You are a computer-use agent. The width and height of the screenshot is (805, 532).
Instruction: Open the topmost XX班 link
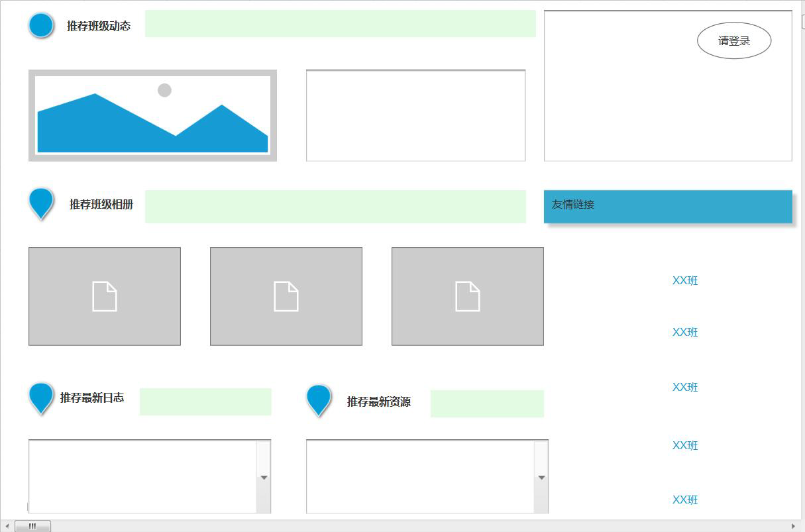[x=685, y=280]
